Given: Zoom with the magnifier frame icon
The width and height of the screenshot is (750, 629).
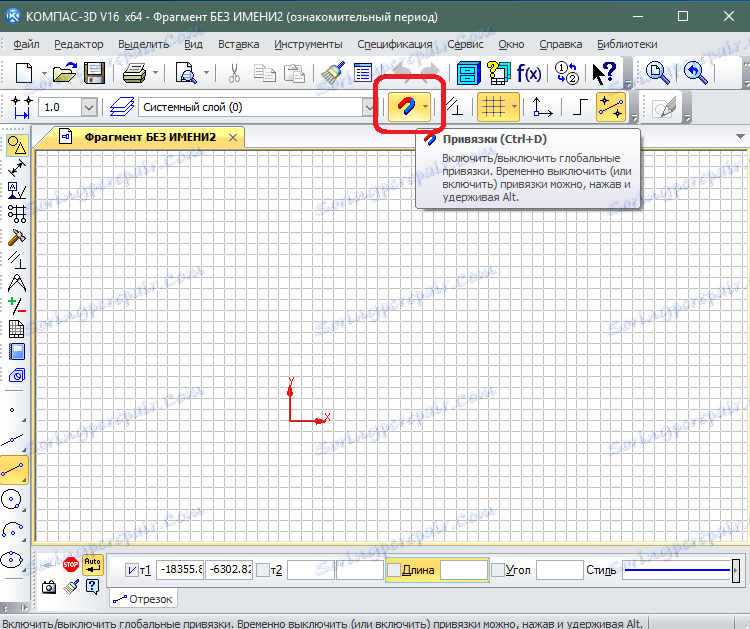Looking at the screenshot, I should [x=658, y=73].
